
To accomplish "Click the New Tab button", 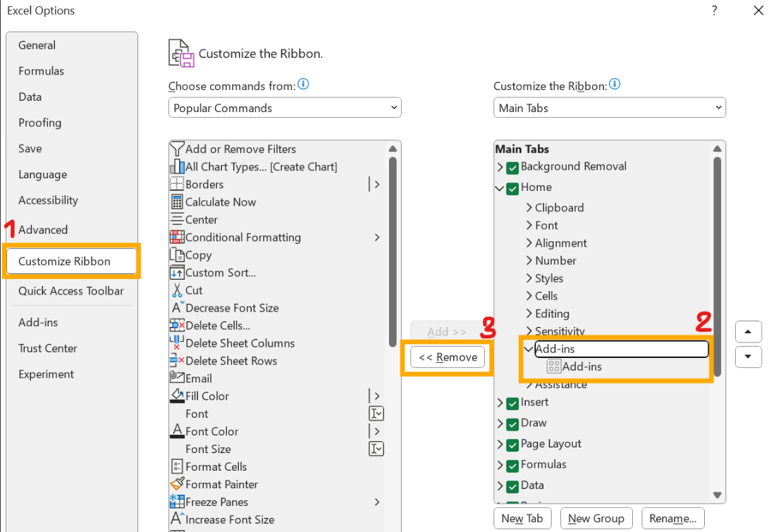I will [x=522, y=518].
